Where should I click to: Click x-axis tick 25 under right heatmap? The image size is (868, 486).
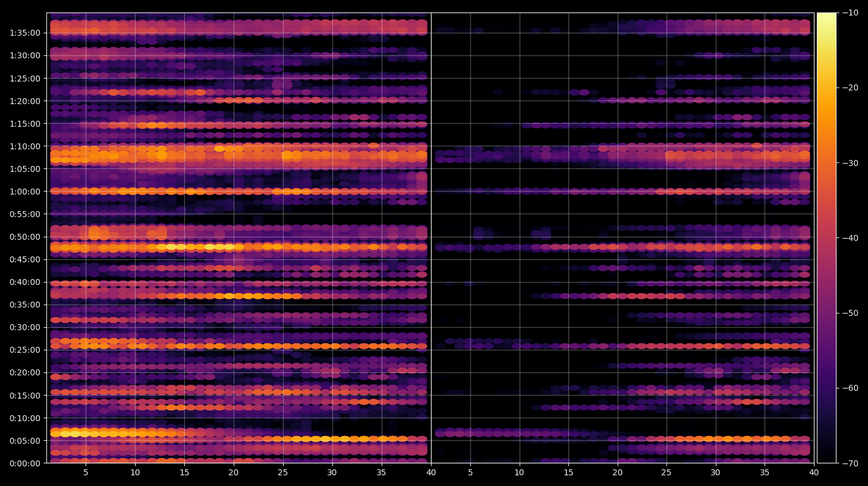pos(666,473)
